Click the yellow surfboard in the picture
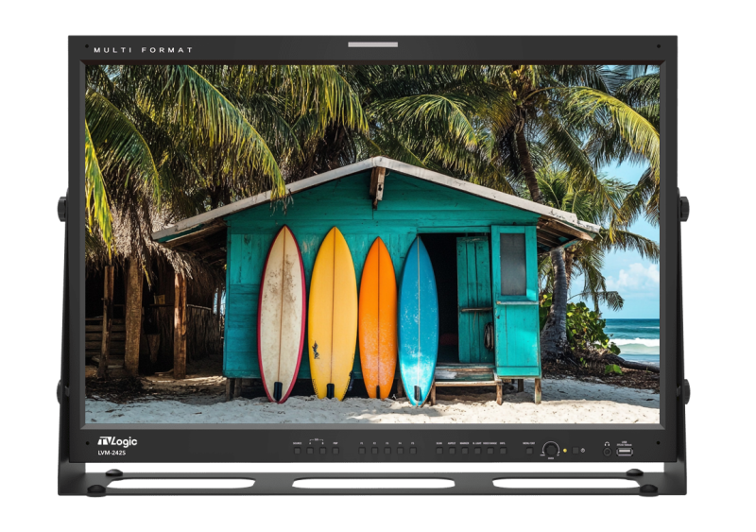Screen dimensions: 756x532 click(333, 314)
